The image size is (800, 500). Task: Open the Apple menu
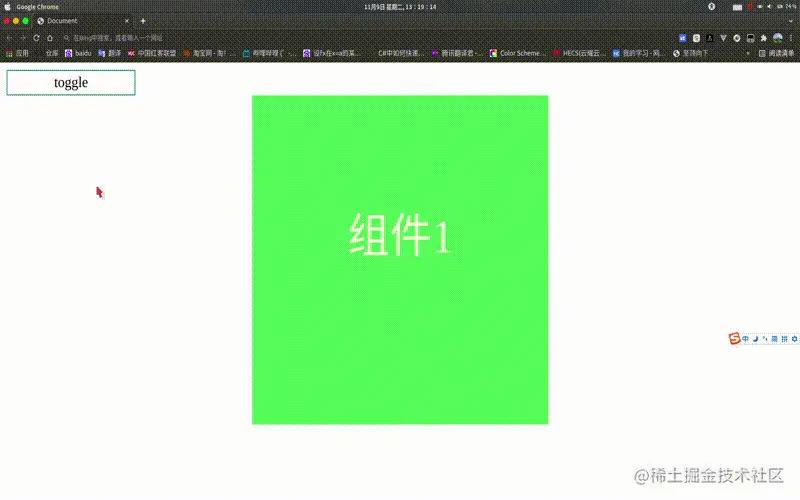[8, 7]
